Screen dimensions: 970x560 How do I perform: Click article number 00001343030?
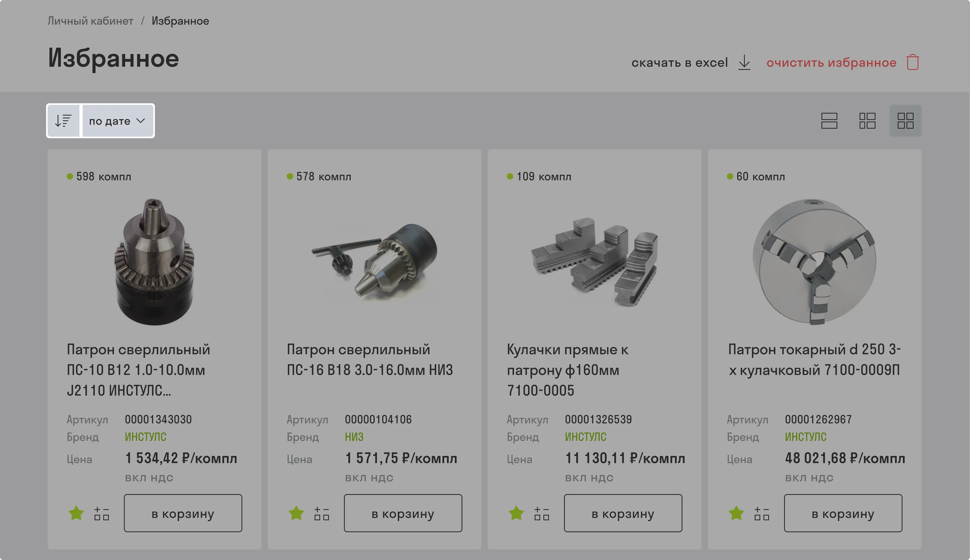[x=158, y=419]
